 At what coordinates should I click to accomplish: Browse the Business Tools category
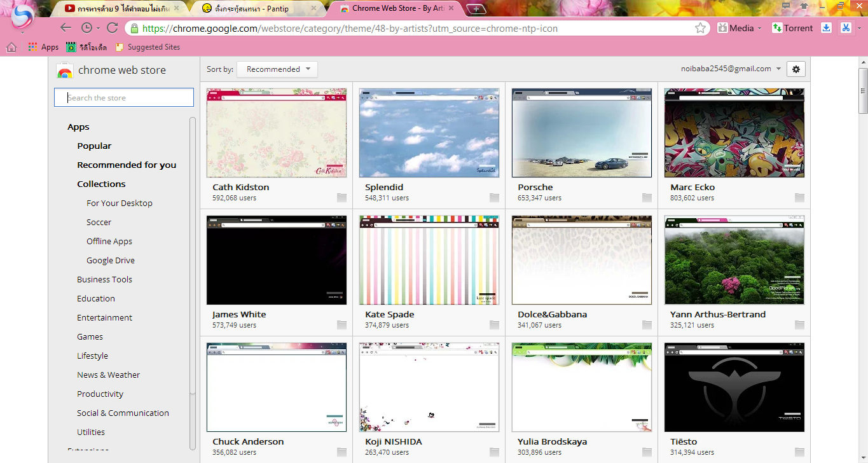coord(104,280)
